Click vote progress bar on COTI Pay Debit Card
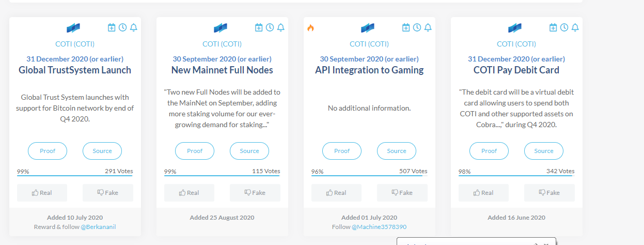Screen dimensions: 644x245 point(516,176)
